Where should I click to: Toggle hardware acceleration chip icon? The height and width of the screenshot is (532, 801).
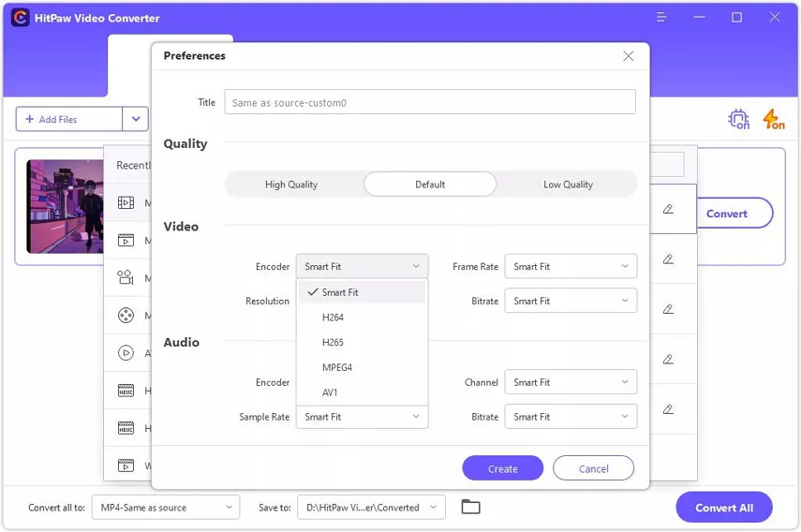(x=738, y=120)
